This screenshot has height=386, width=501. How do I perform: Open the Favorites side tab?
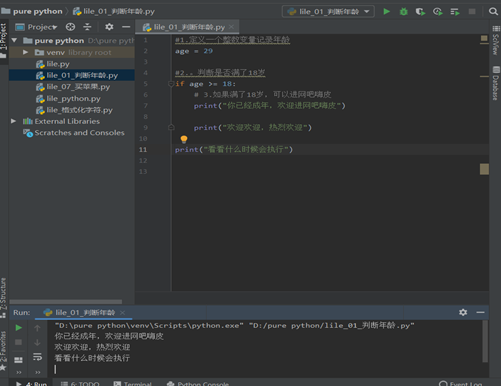coord(3,350)
